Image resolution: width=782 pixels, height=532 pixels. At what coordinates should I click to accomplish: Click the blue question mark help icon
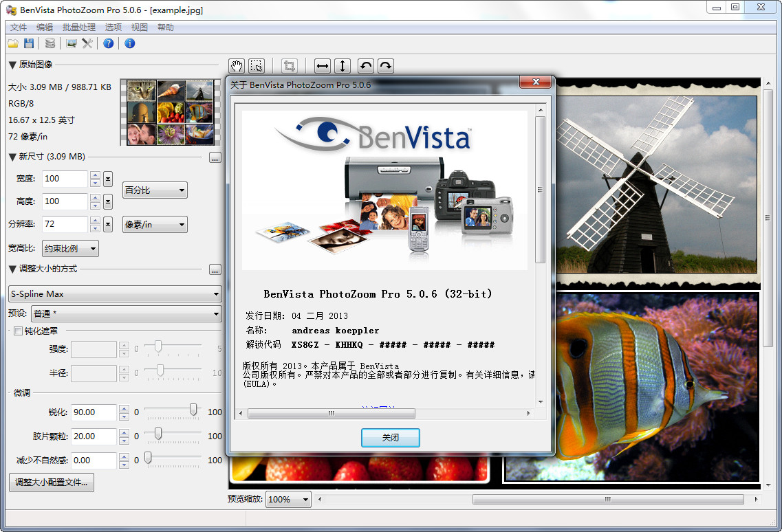pos(108,43)
